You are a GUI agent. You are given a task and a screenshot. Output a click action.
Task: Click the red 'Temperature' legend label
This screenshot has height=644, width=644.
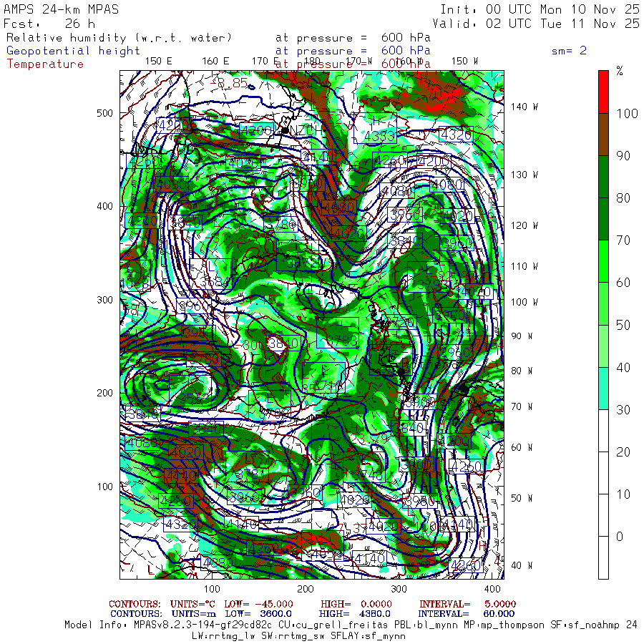(45, 64)
